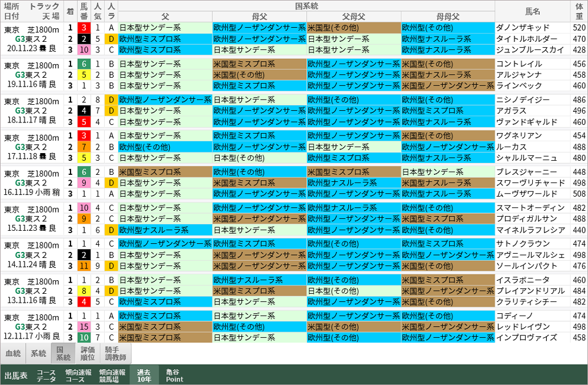Click horse name コディーノ

514,316
